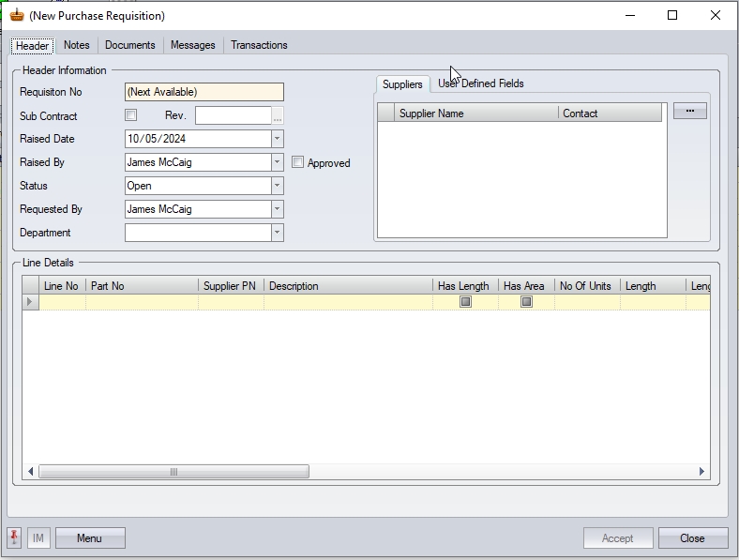Click the purchase requisition basket window icon
The image size is (739, 560).
pos(16,15)
